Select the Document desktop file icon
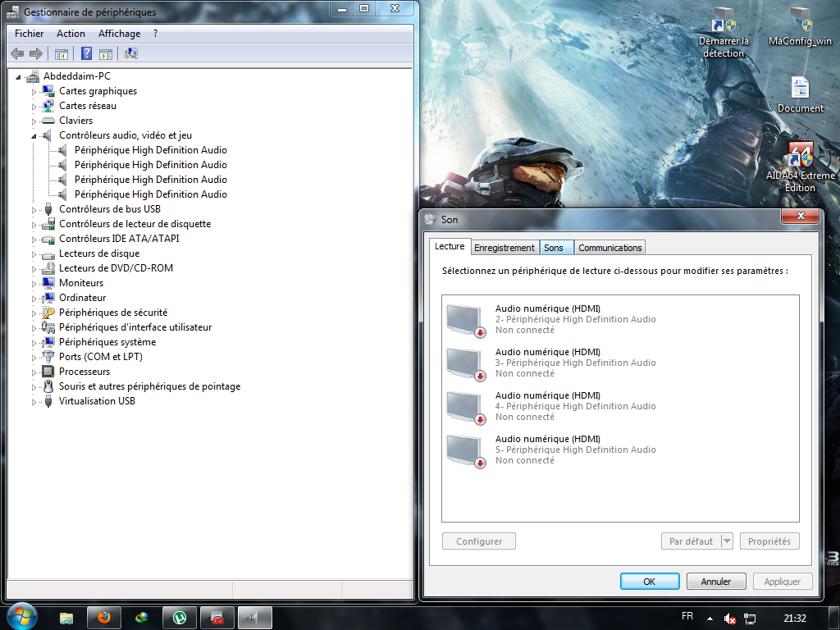Image resolution: width=840 pixels, height=630 pixels. [801, 94]
